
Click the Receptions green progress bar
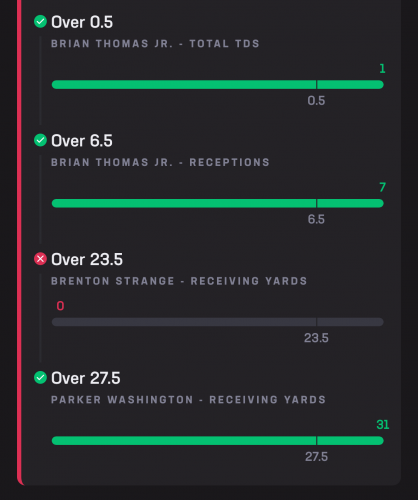tap(218, 203)
